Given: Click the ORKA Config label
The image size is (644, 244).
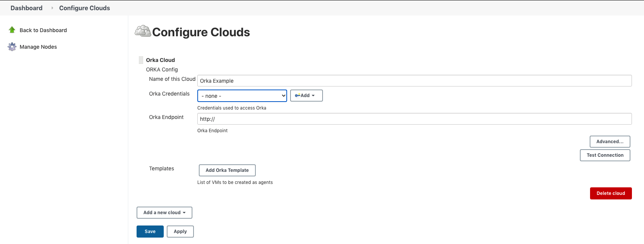Looking at the screenshot, I should point(162,69).
